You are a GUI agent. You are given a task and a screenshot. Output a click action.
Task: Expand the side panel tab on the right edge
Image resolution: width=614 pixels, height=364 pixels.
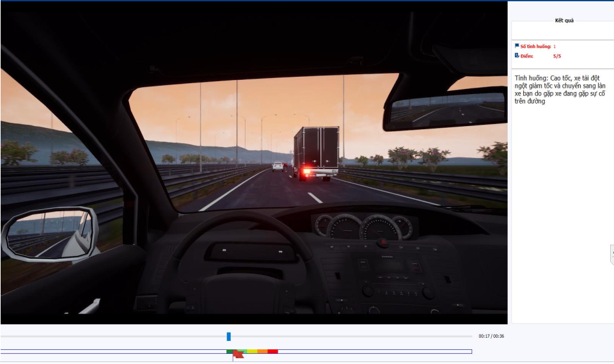611,254
